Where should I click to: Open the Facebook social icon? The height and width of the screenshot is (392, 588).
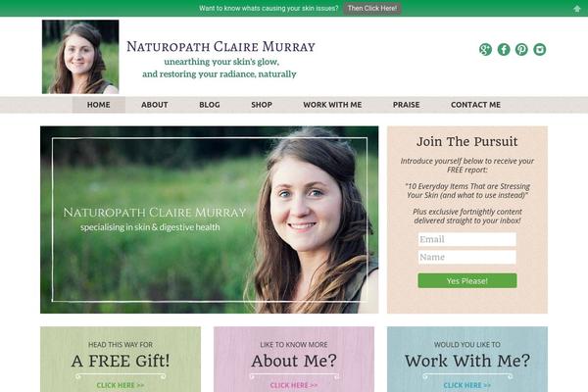[x=504, y=50]
